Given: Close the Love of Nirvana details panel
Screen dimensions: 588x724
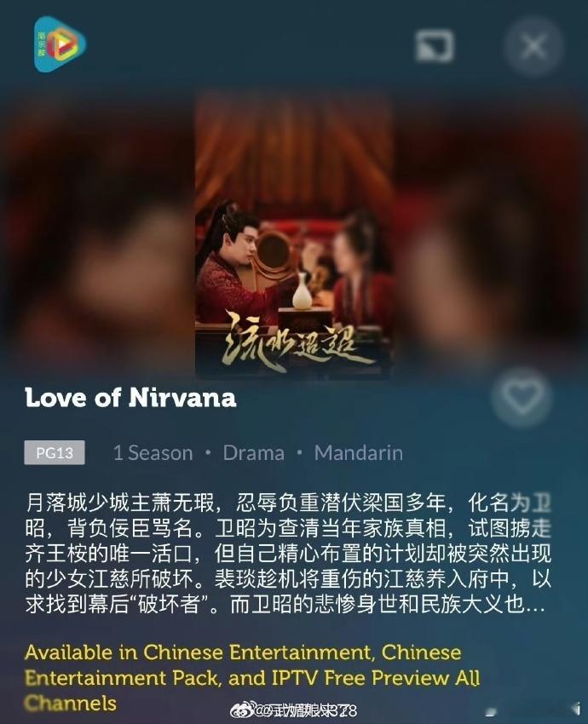Looking at the screenshot, I should click(534, 46).
